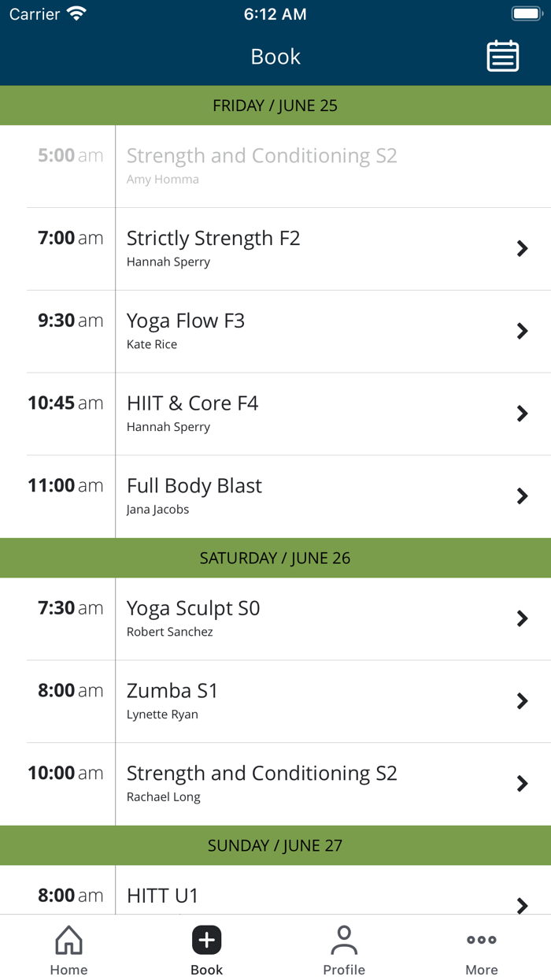The height and width of the screenshot is (980, 551).
Task: Open the calendar icon in the header
Action: pos(503,56)
